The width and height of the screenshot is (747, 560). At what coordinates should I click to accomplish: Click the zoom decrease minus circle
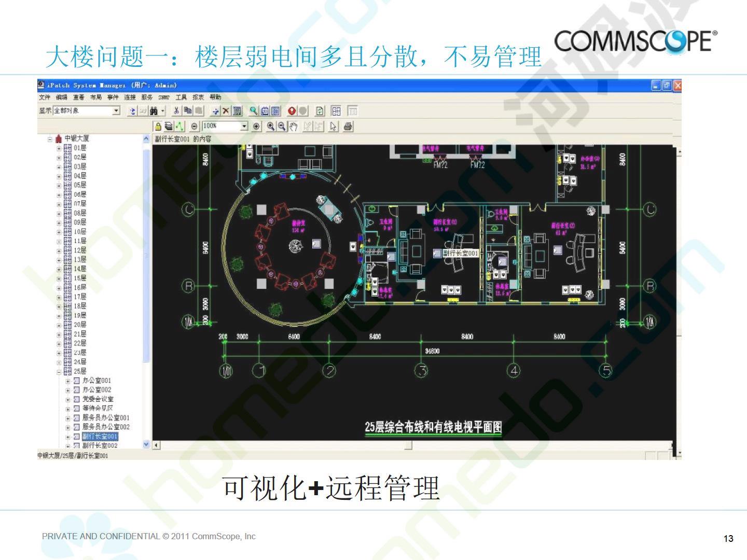pyautogui.click(x=195, y=126)
